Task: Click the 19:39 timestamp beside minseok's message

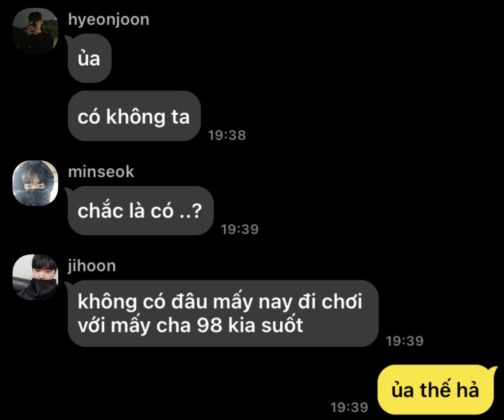Action: (x=239, y=229)
